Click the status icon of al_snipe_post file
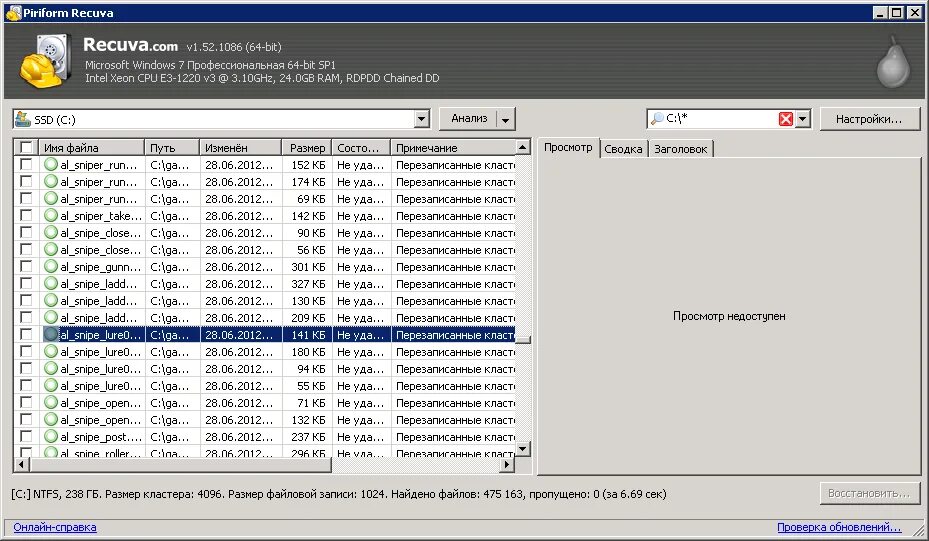Viewport: 929px width, 541px height. pyautogui.click(x=51, y=437)
